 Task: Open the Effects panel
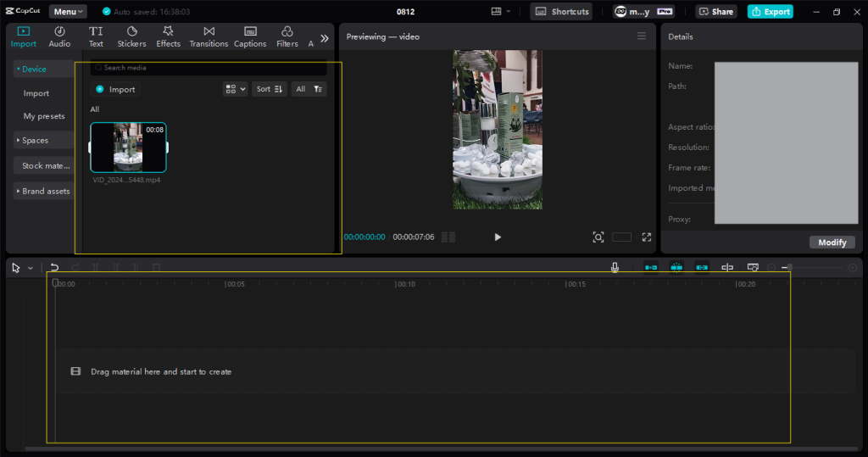coord(168,36)
